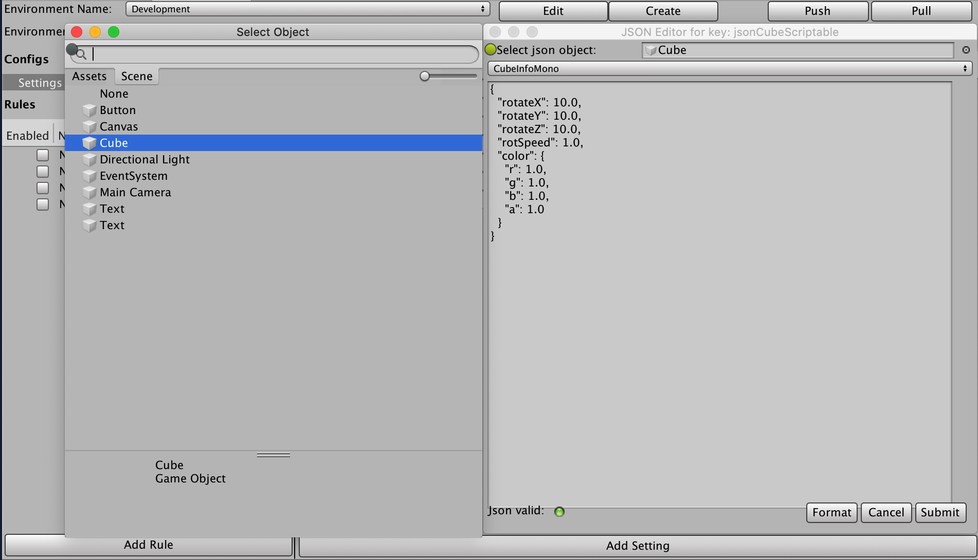Click the search magnifier icon in Select Object

pos(80,53)
